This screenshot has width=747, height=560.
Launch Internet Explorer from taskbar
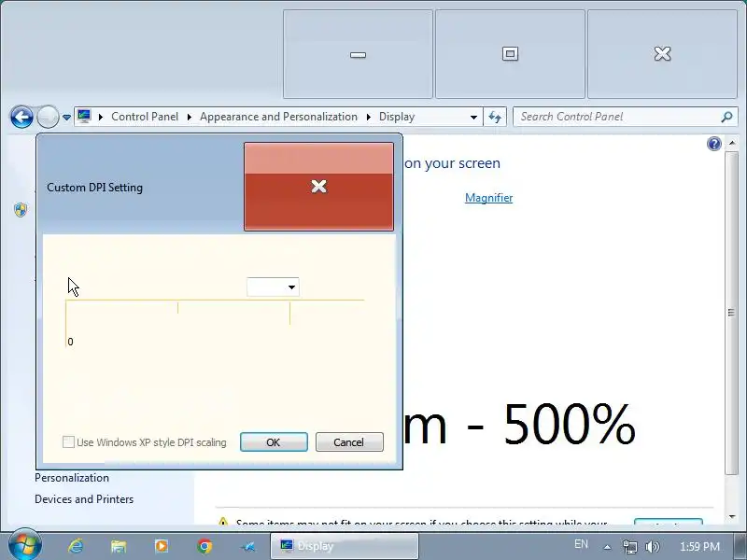(76, 546)
